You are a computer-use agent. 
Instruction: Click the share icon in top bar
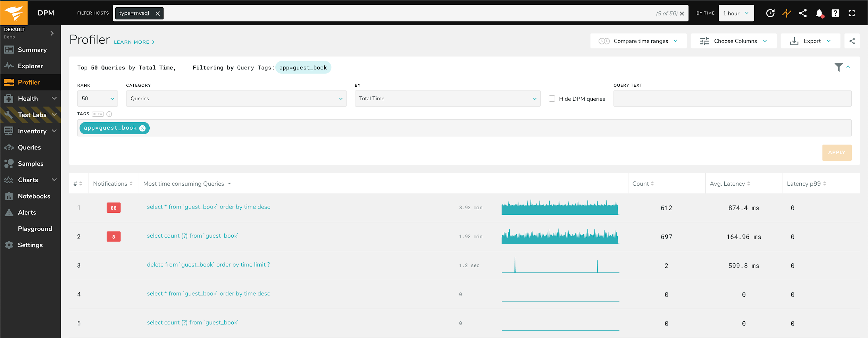coord(803,13)
